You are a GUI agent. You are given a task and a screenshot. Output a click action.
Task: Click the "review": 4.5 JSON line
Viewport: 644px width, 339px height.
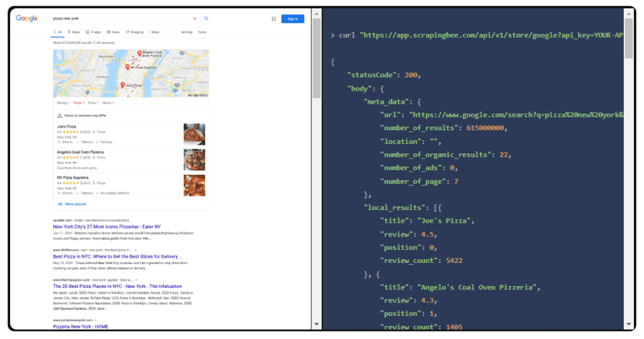click(x=409, y=235)
